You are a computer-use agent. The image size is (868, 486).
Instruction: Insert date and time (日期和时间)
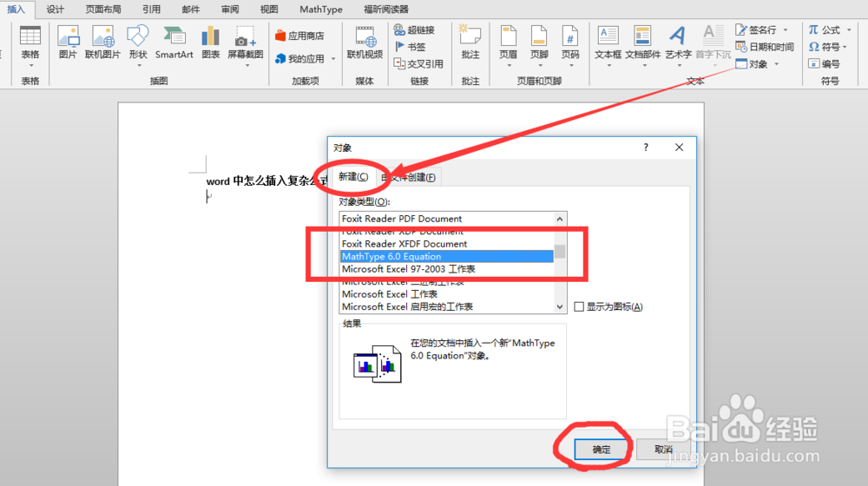[765, 47]
